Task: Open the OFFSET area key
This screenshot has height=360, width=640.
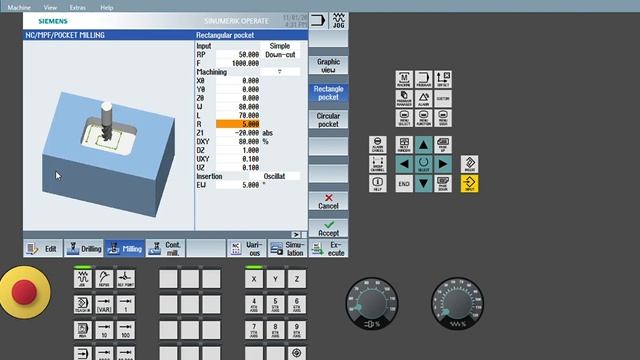Action: pyautogui.click(x=443, y=79)
